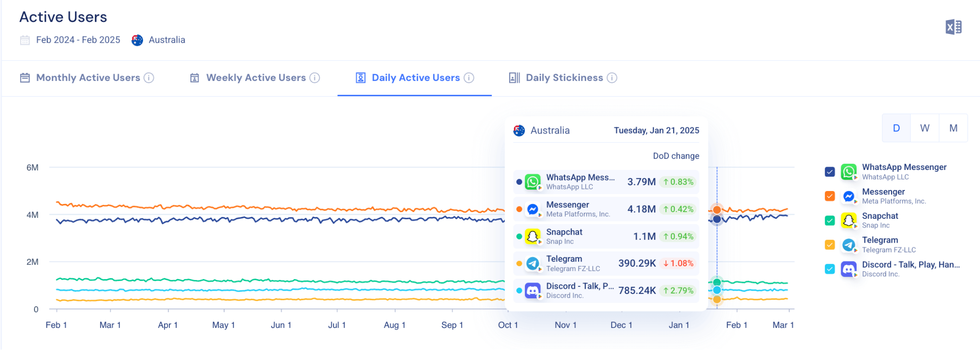Click Snapchat icon in the tooltip

coord(533,237)
